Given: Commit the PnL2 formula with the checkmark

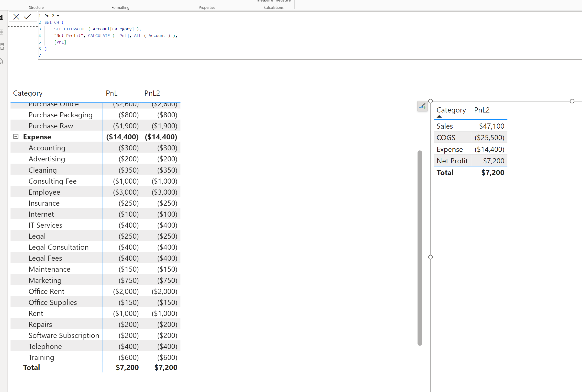Looking at the screenshot, I should coord(27,17).
